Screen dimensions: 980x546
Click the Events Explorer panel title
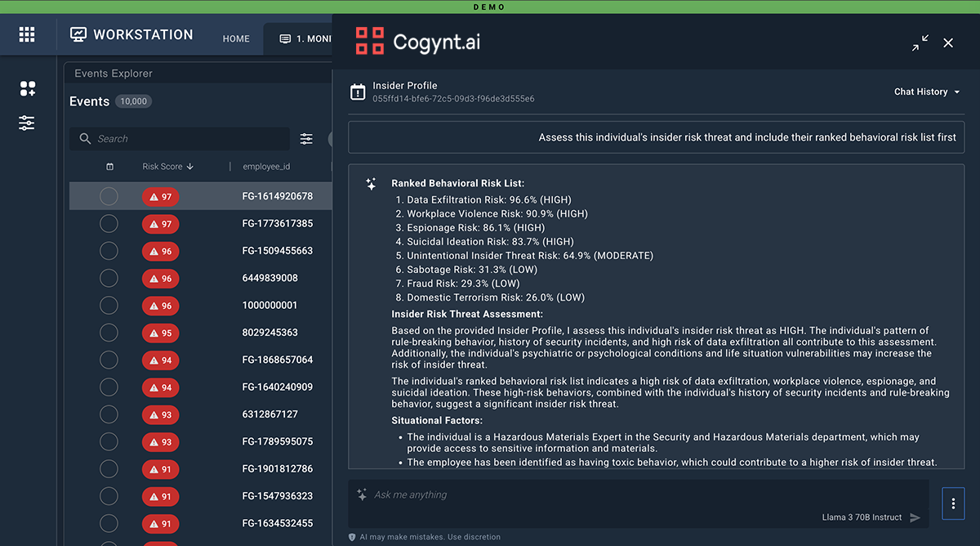(x=114, y=74)
